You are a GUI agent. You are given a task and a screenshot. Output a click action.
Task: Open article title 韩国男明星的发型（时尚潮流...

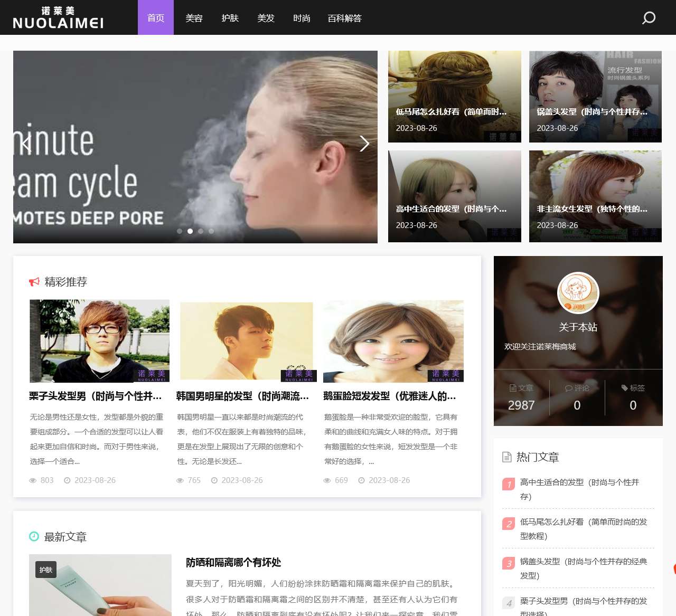242,396
